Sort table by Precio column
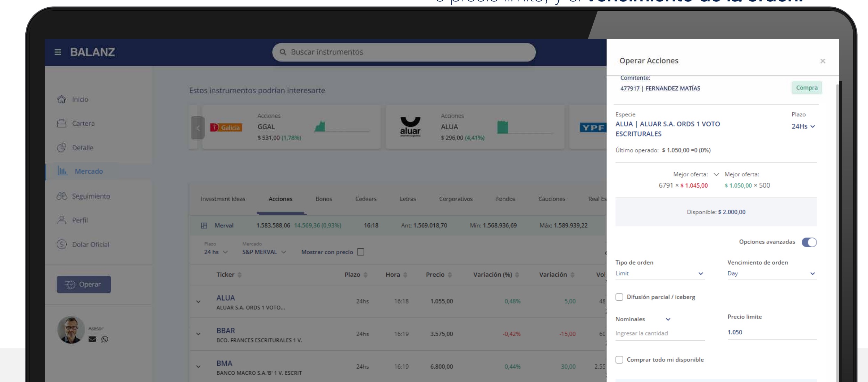 (x=450, y=275)
